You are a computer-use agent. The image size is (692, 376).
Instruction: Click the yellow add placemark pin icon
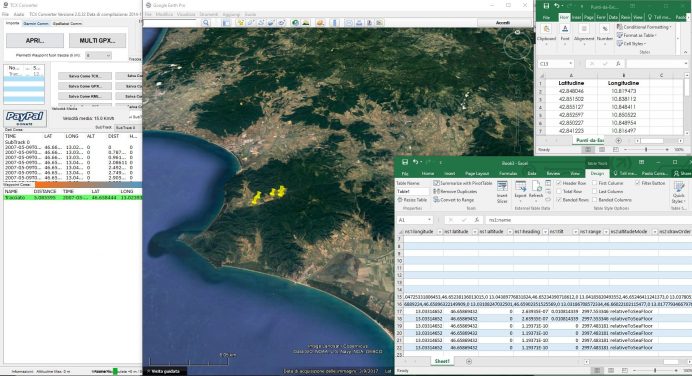tap(241, 23)
